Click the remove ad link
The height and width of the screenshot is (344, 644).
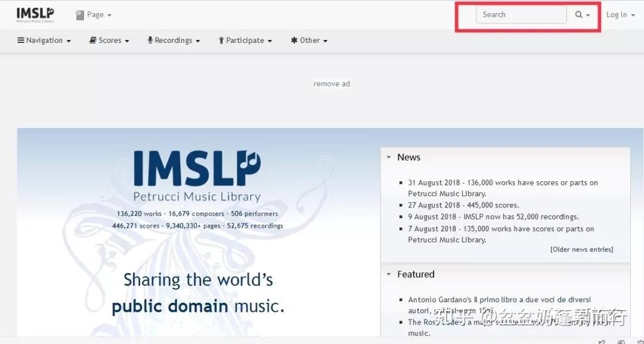[x=332, y=83]
